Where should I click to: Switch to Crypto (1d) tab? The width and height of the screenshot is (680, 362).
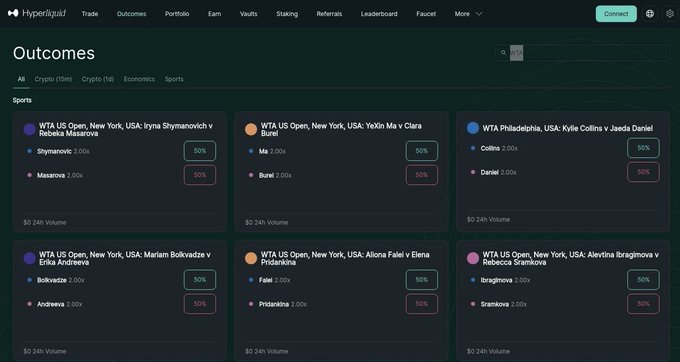[98, 79]
